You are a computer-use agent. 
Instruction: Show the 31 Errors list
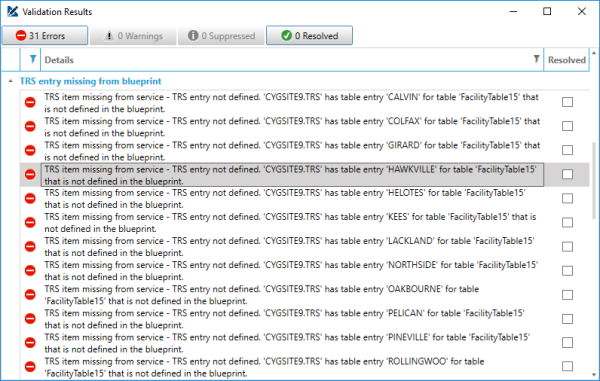pyautogui.click(x=45, y=36)
